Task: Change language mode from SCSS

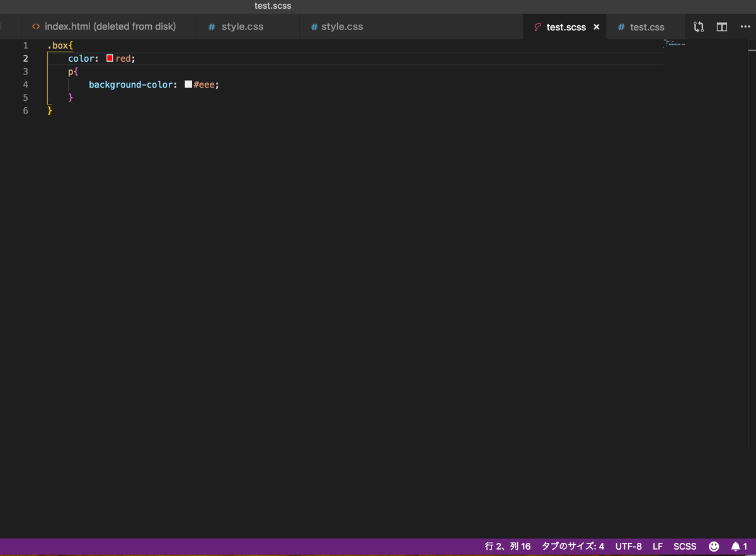Action: [685, 547]
